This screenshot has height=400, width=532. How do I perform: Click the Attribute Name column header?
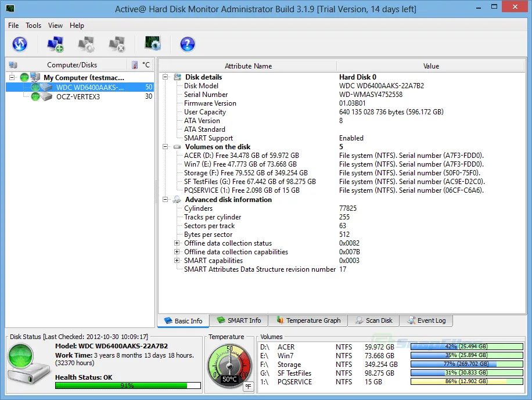248,66
